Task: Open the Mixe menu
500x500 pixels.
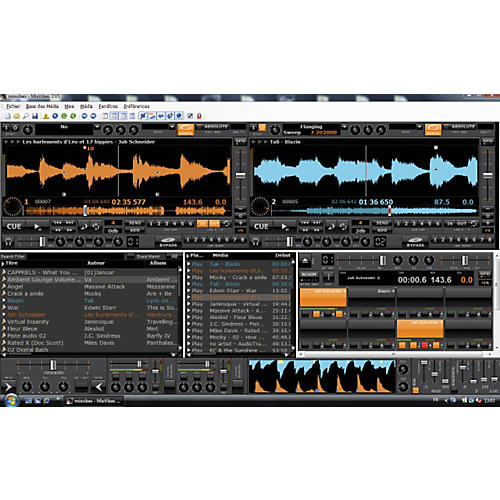Action: tap(69, 106)
